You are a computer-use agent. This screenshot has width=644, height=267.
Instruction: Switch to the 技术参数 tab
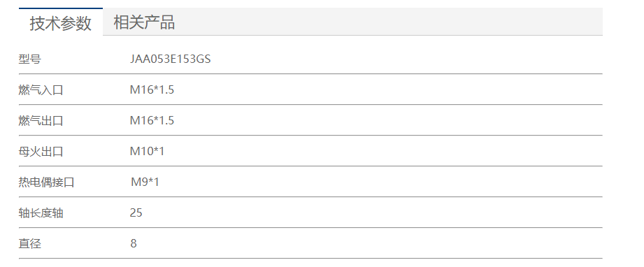[x=60, y=22]
